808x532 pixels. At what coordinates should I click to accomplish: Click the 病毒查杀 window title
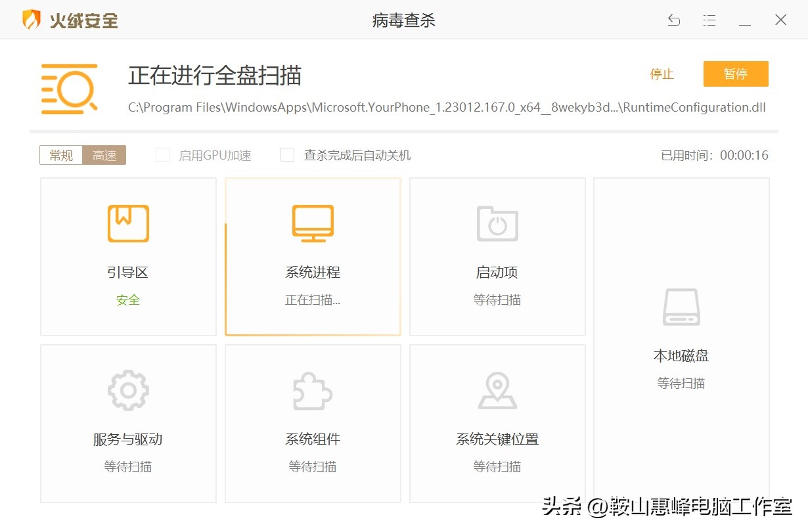coord(404,20)
